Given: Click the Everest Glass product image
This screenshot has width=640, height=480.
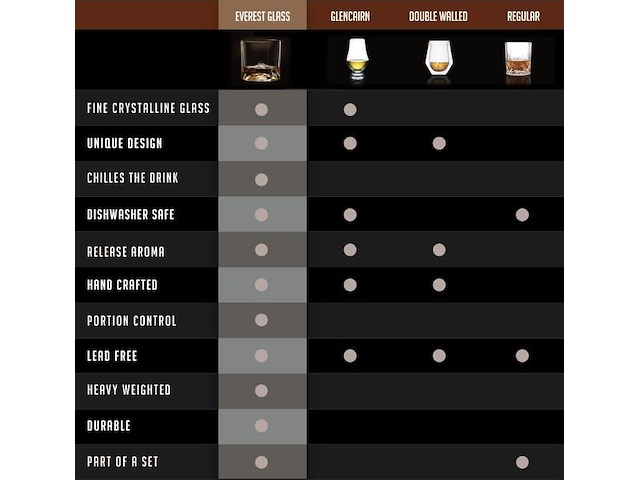Looking at the screenshot, I should (261, 60).
